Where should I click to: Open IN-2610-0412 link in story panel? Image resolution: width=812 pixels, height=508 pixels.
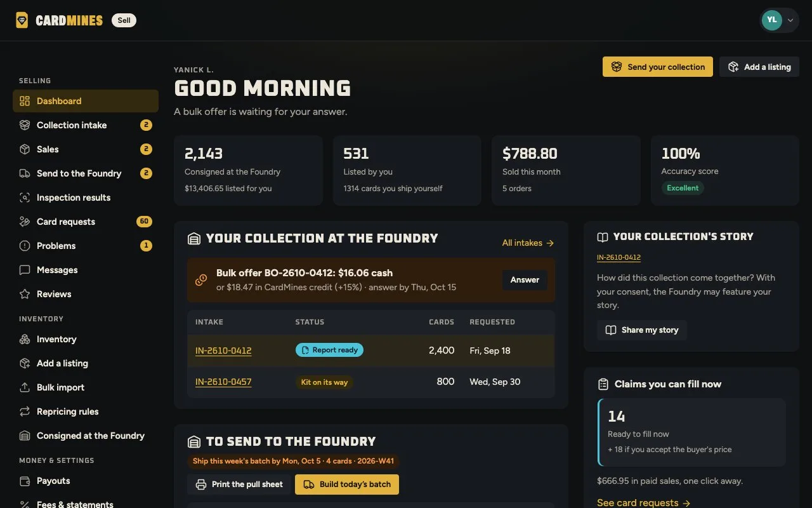pos(619,257)
